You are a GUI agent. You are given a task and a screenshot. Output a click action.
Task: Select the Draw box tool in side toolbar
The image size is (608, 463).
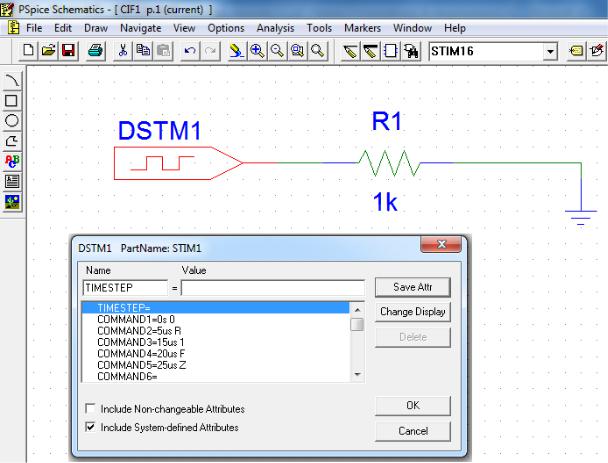12,100
